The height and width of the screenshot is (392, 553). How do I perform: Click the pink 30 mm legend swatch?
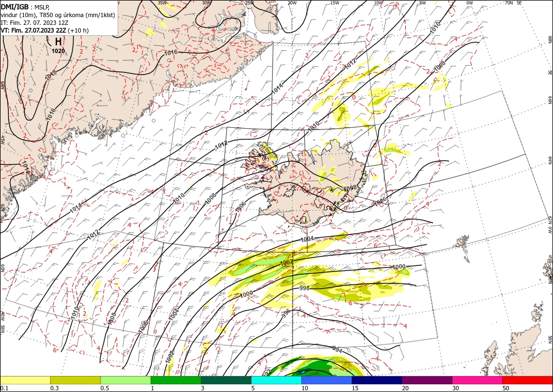point(478,380)
